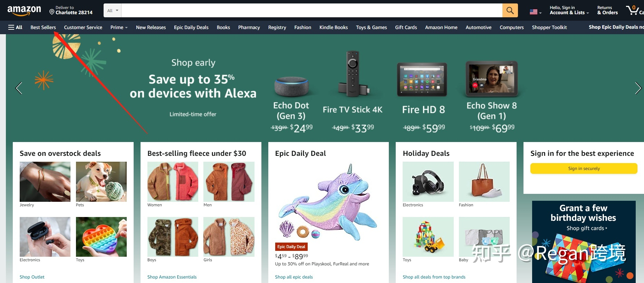Click the Amazon logo
644x283 pixels.
(x=24, y=11)
